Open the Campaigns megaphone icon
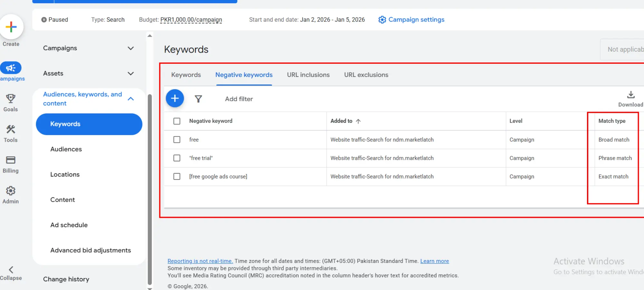Viewport: 644px width, 290px height. click(11, 68)
